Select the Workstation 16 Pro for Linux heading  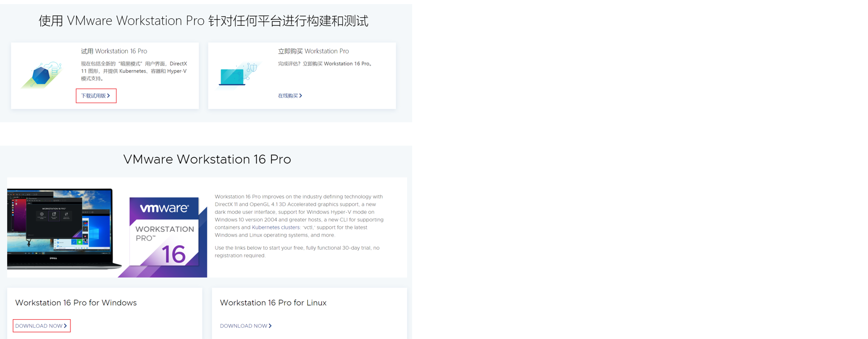[x=273, y=303]
